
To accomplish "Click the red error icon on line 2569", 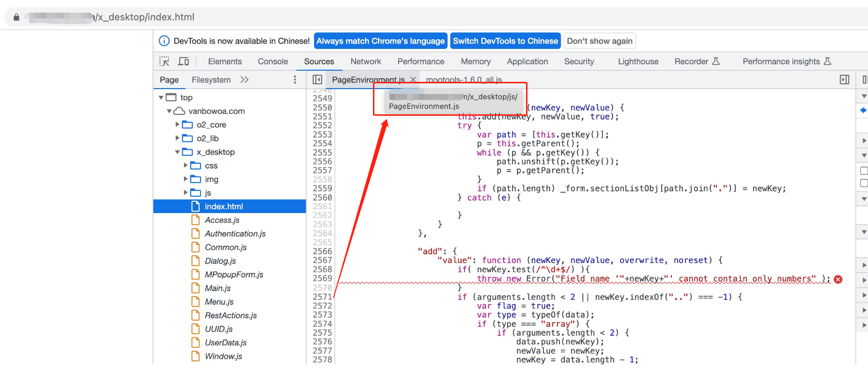I will click(x=838, y=279).
